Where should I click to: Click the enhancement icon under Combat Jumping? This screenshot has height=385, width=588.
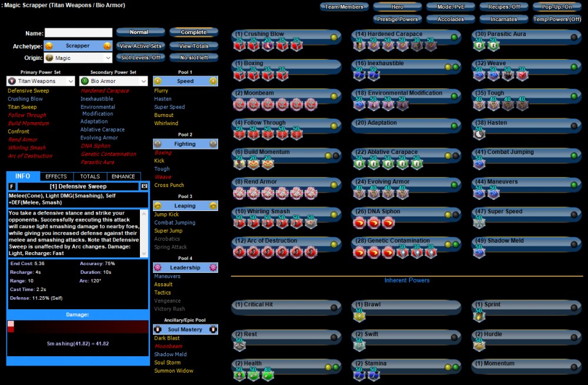480,163
